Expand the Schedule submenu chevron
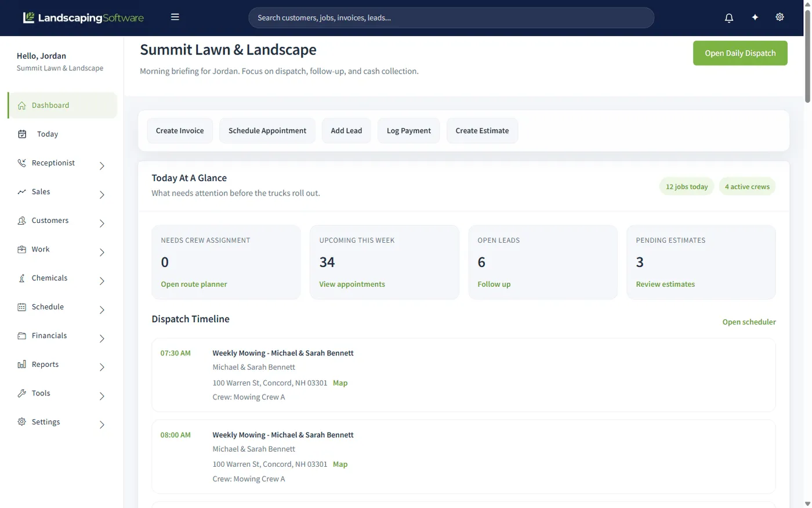 102,310
